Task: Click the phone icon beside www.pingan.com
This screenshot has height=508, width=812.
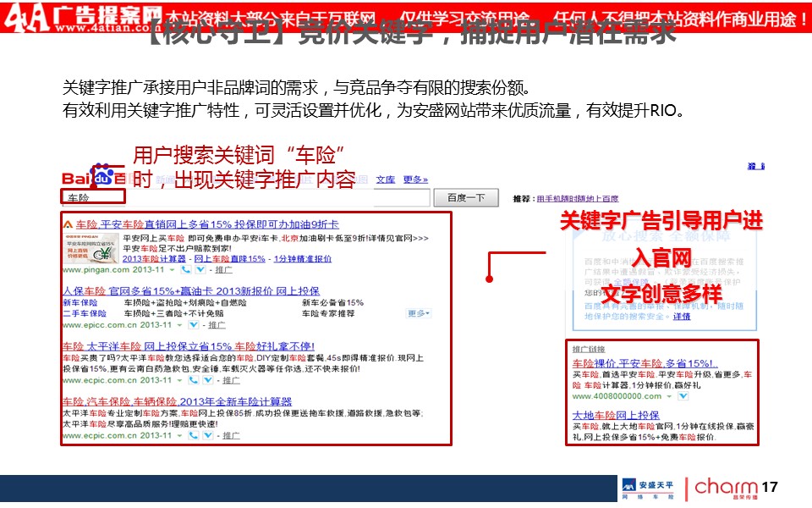Action: coord(186,269)
